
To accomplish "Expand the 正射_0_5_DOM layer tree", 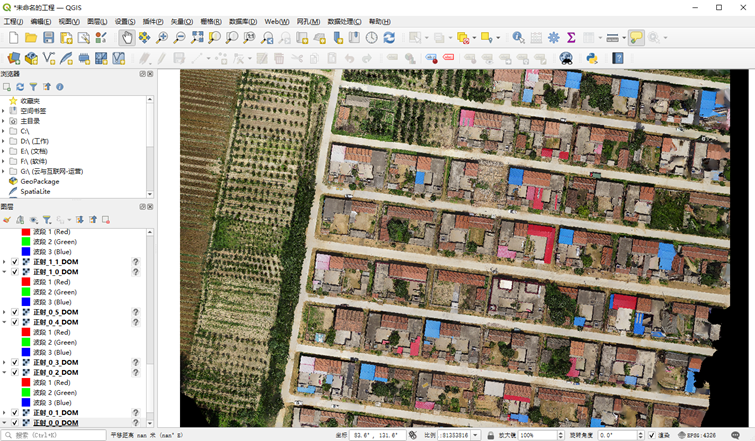I will [4, 312].
